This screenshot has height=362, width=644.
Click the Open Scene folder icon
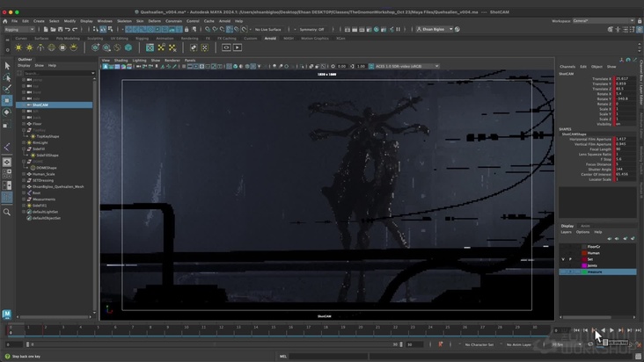click(x=53, y=29)
